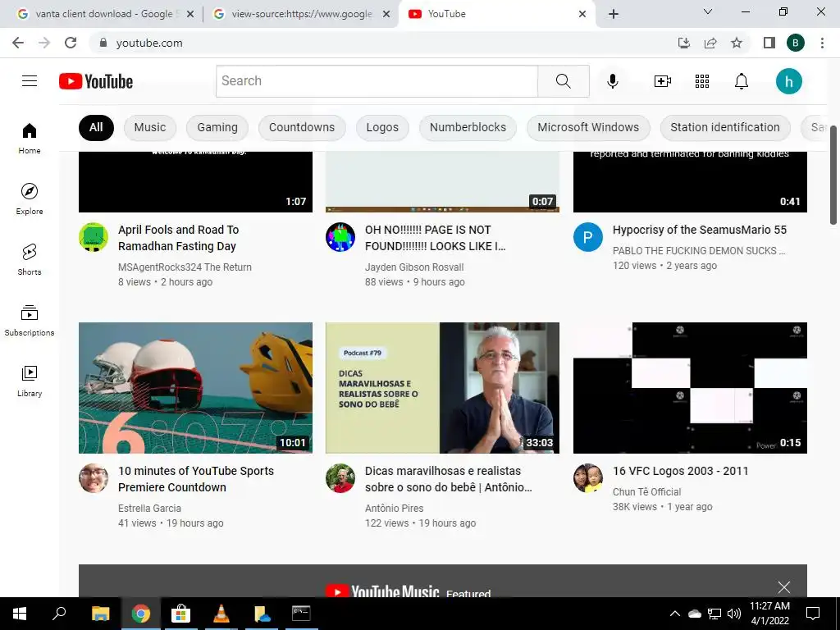Open the Chrome three-dot menu
Image resolution: width=840 pixels, height=630 pixels.
click(x=822, y=43)
